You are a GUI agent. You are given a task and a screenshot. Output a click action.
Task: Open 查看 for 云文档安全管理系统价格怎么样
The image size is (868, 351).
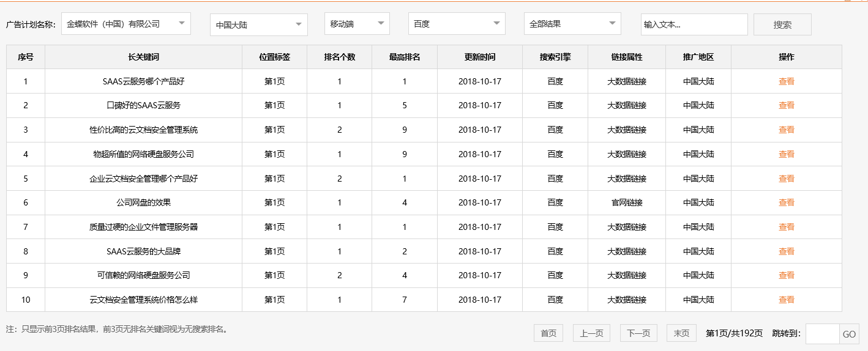coord(787,300)
